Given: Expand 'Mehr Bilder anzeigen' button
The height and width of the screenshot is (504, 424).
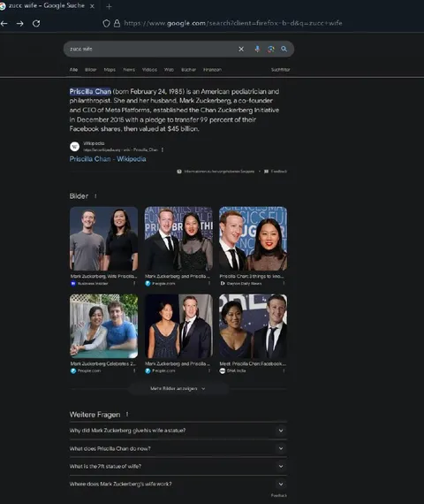Looking at the screenshot, I should pos(178,388).
